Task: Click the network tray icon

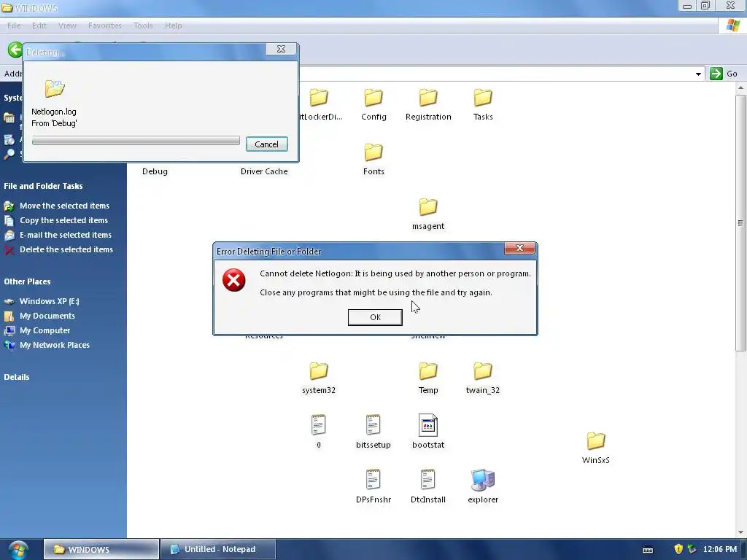Action: [x=692, y=549]
